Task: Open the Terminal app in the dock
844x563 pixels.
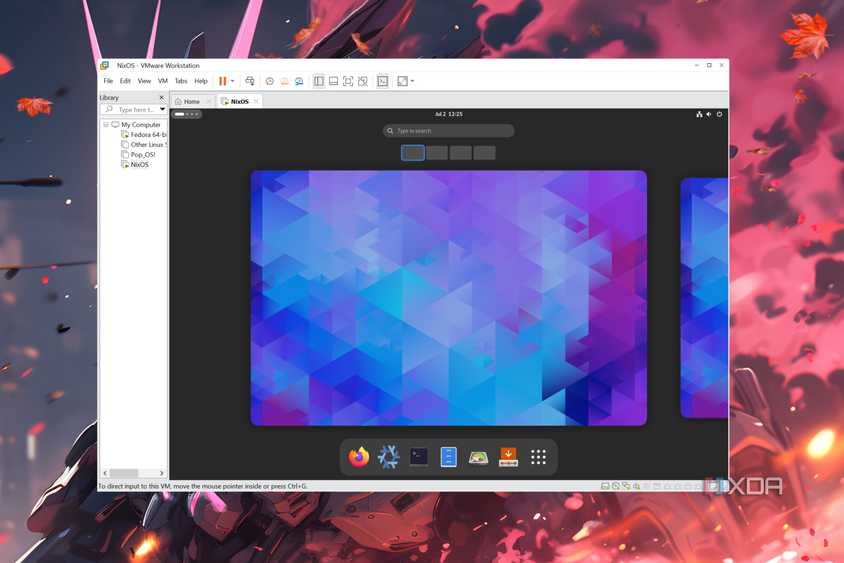Action: (x=419, y=457)
